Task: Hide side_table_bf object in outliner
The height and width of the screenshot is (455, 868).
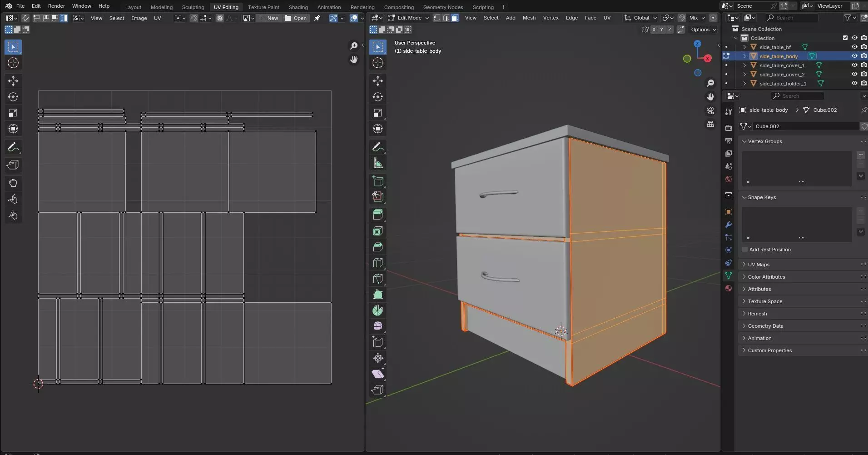Action: coord(854,47)
